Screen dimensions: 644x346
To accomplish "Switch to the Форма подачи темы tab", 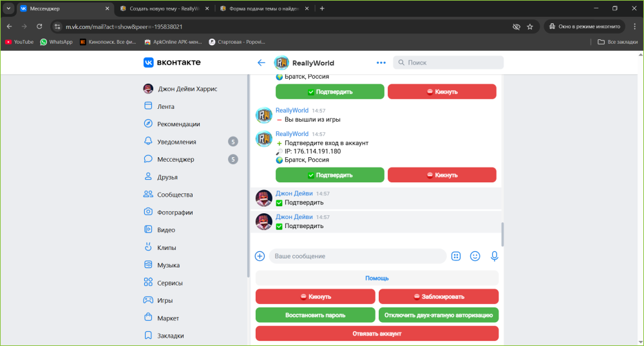I will (264, 8).
